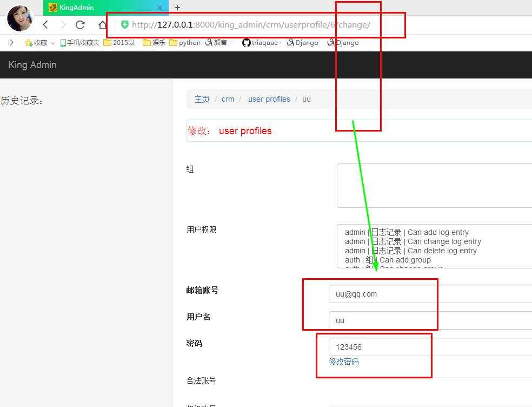The width and height of the screenshot is (532, 407).
Task: Open the 收藏 dropdown arrow
Action: (52, 43)
